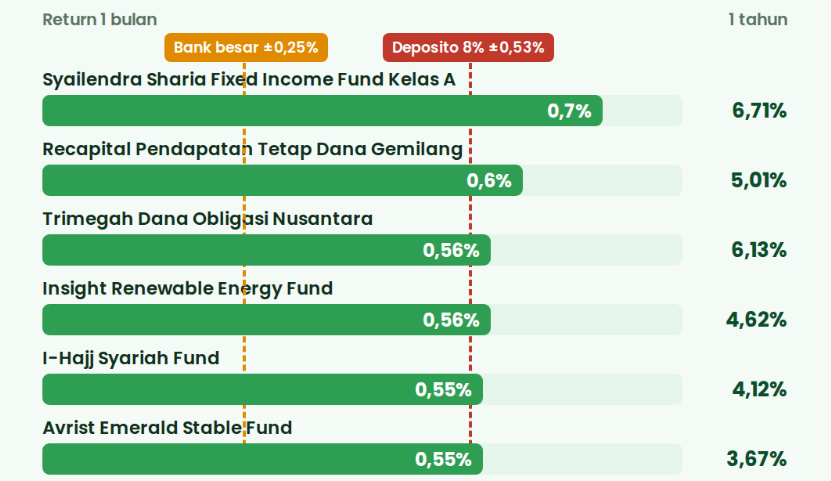The image size is (831, 481).
Task: Select the Return 1 bulan column header
Action: tap(100, 20)
